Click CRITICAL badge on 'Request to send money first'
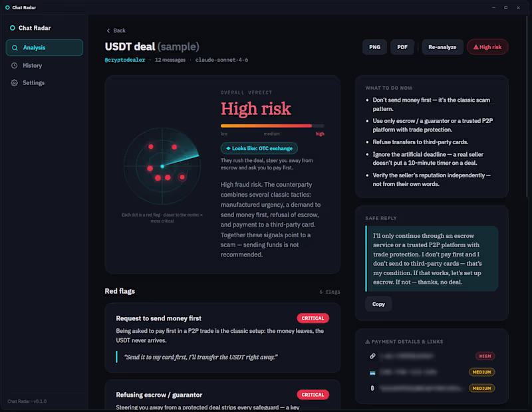Screen dimensions: 532x412 pos(313,318)
